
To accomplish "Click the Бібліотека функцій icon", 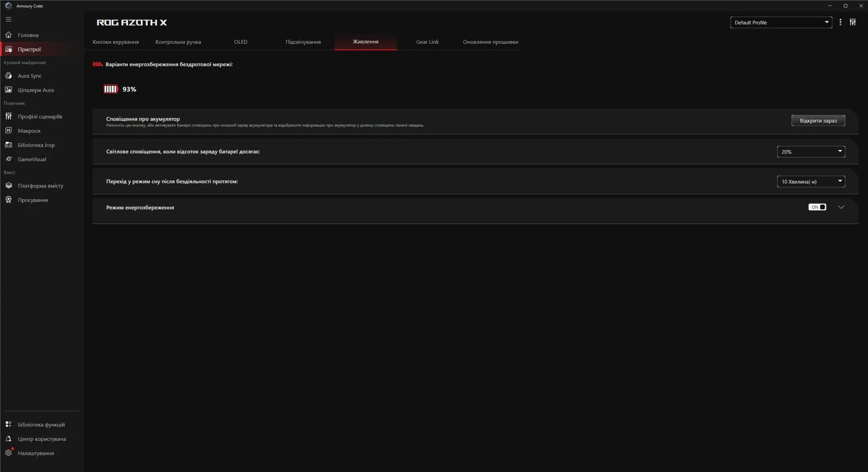I will click(9, 425).
